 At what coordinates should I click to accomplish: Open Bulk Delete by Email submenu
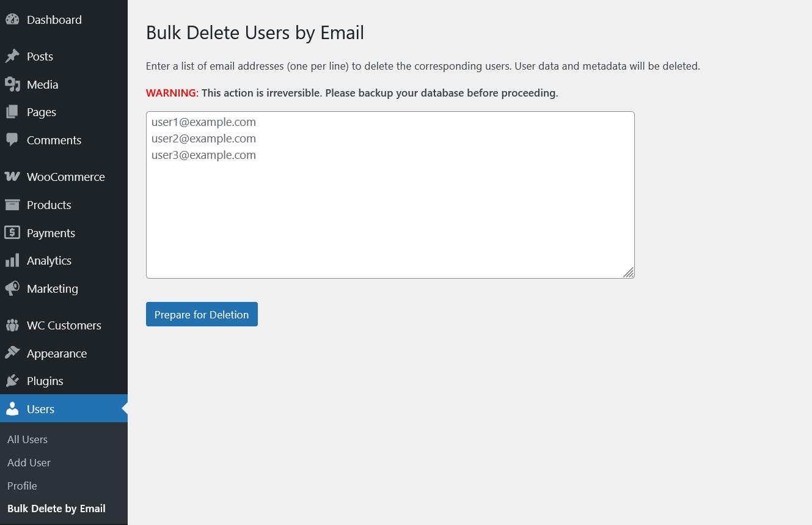[x=56, y=508]
